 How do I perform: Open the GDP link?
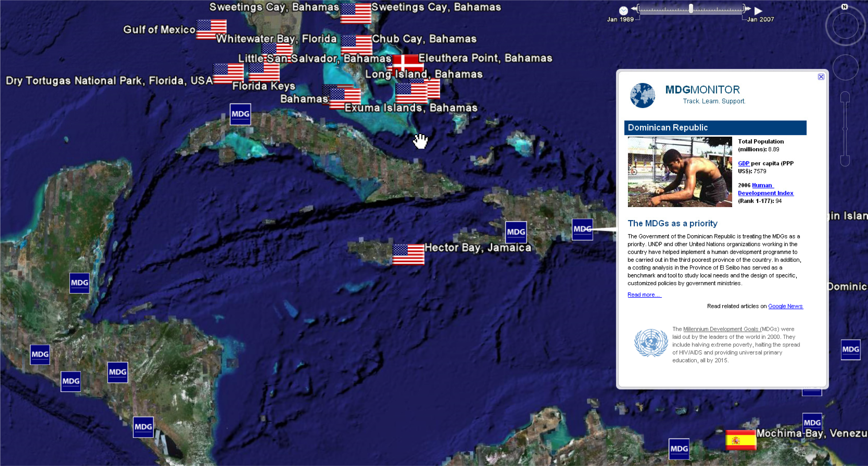point(743,163)
